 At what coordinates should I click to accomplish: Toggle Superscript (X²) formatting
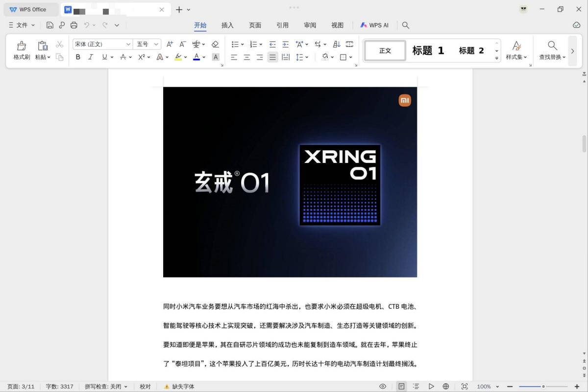point(141,57)
